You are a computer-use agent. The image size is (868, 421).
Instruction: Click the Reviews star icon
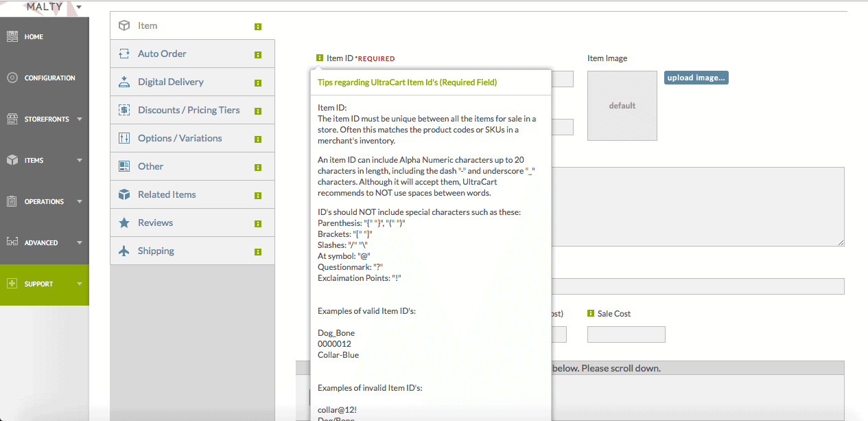tap(124, 223)
